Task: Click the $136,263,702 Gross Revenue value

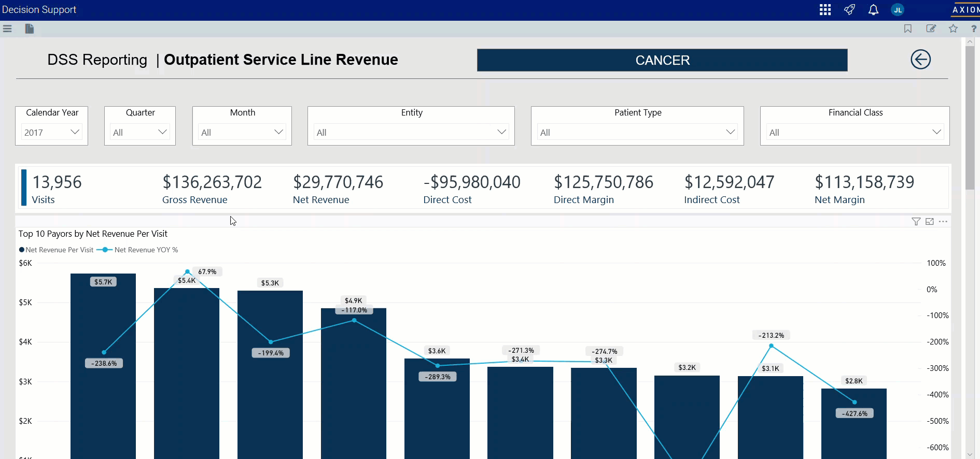Action: tap(212, 182)
